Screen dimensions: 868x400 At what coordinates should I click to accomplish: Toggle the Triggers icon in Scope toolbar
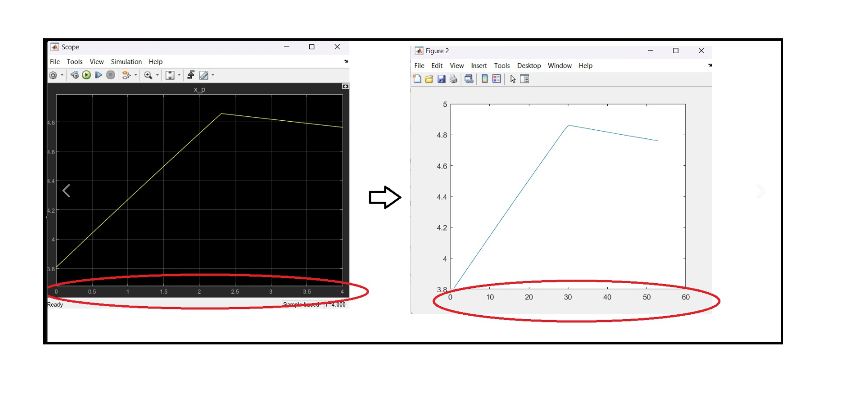[191, 75]
